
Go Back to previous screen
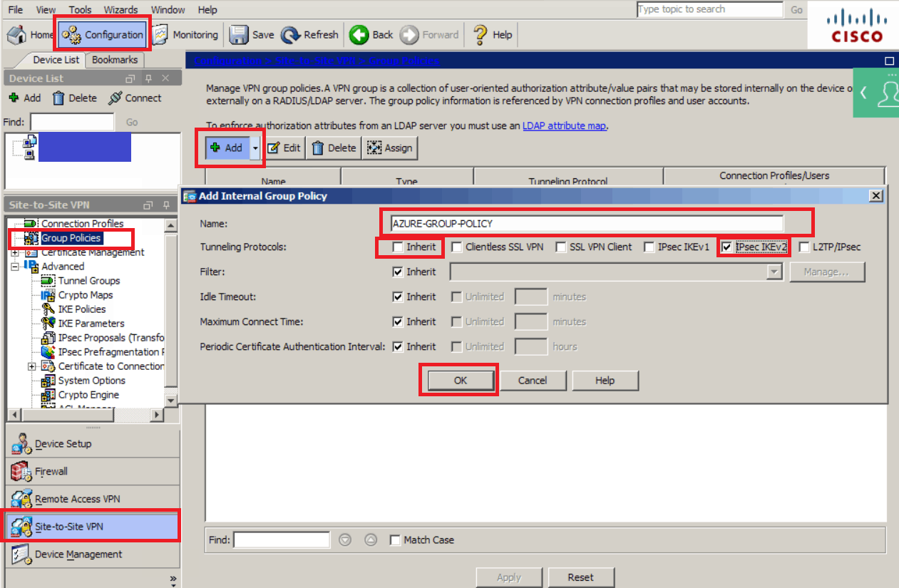click(372, 35)
